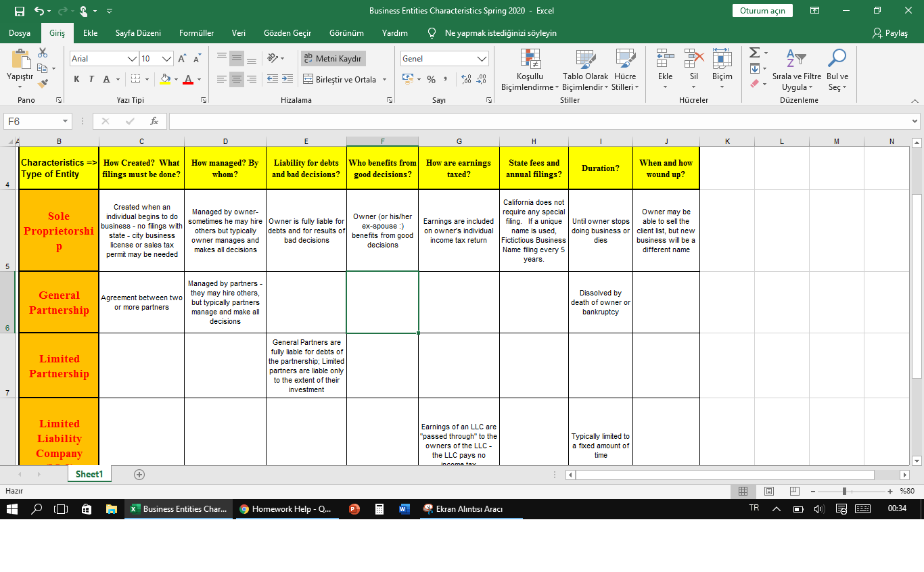Toggle underline formatting
Screen dimensions: 924x572
tap(107, 79)
